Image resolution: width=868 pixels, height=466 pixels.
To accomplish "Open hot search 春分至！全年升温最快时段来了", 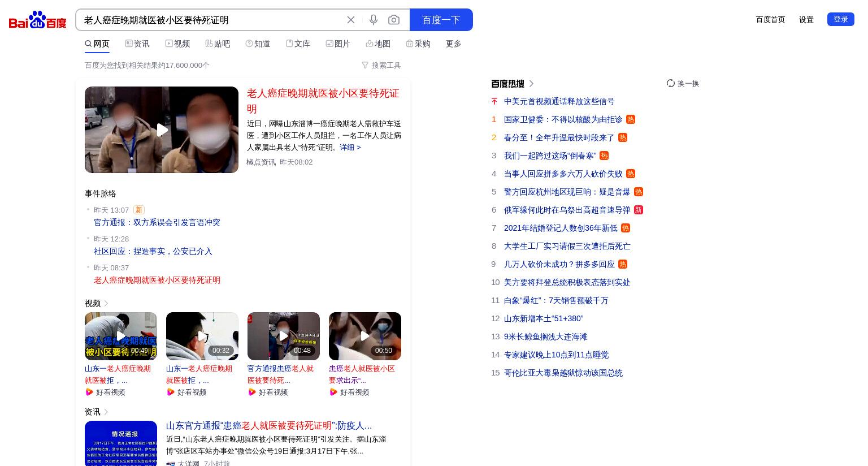I will pos(559,137).
